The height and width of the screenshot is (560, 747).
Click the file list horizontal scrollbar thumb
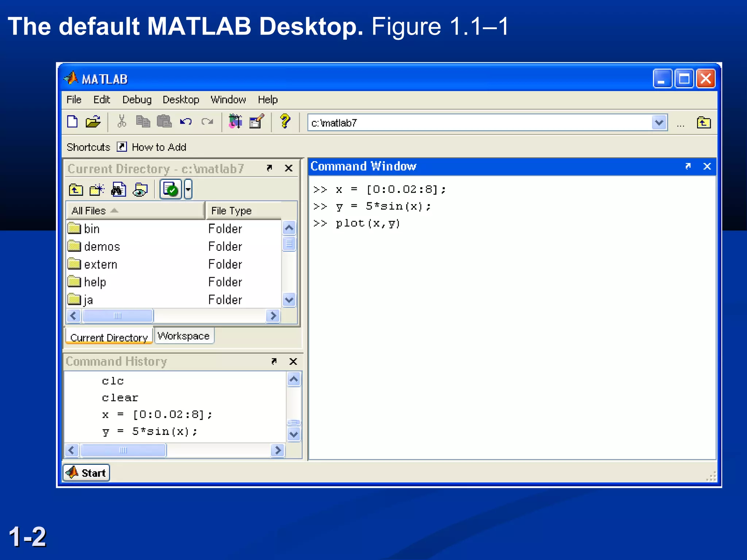pos(118,316)
